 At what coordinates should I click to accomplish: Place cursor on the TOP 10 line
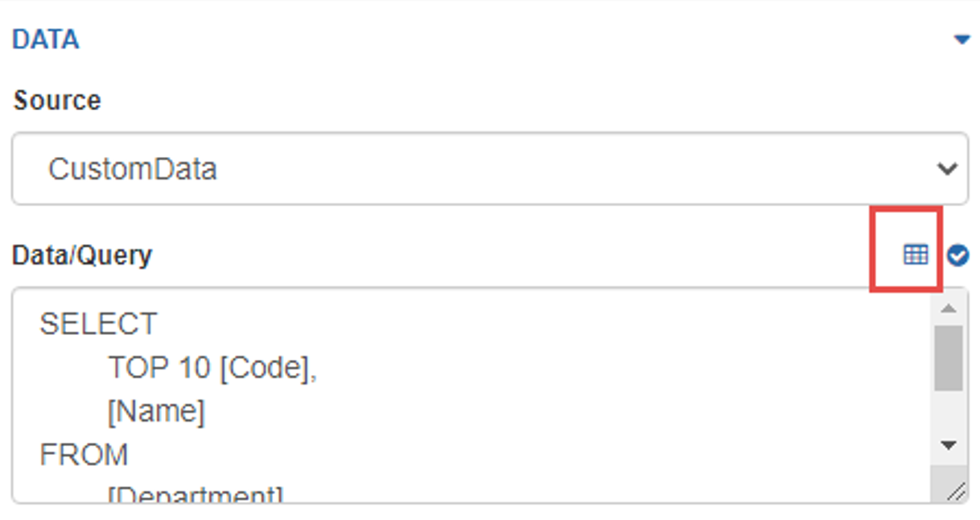212,368
